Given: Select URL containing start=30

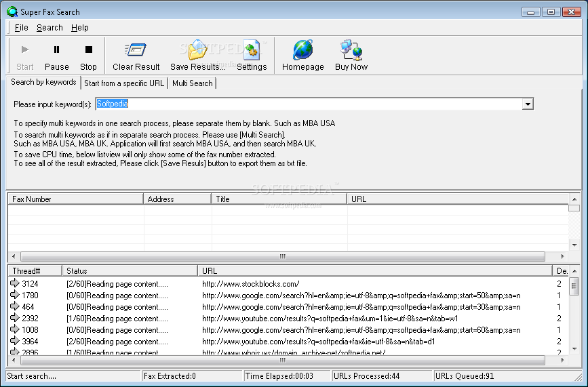Looking at the screenshot, I should [361, 307].
